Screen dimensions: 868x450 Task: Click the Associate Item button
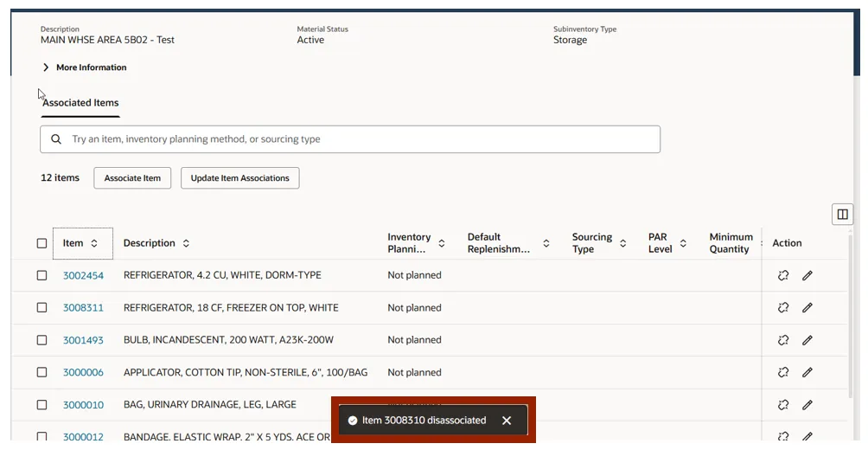point(132,178)
